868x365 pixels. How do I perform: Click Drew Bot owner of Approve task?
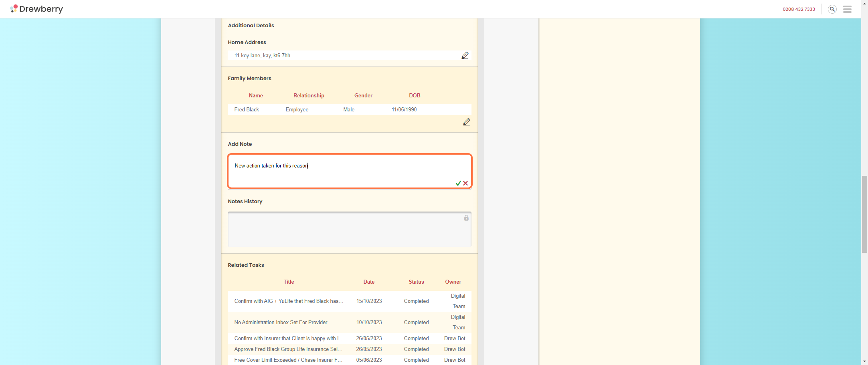click(x=455, y=349)
